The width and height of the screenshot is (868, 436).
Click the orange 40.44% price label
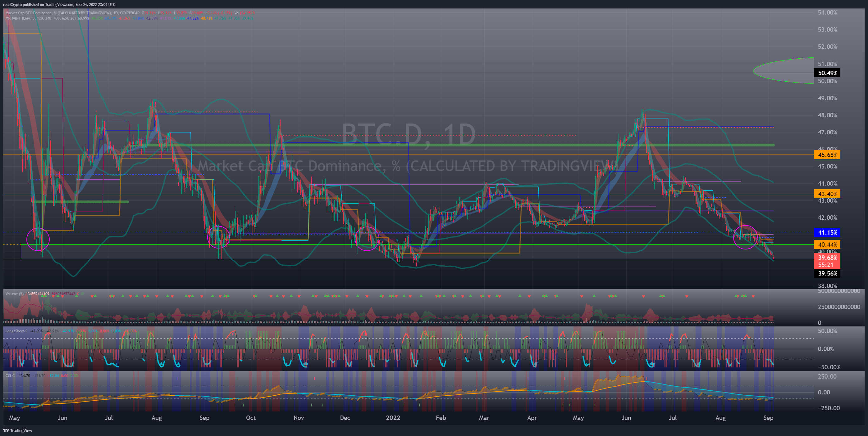827,245
